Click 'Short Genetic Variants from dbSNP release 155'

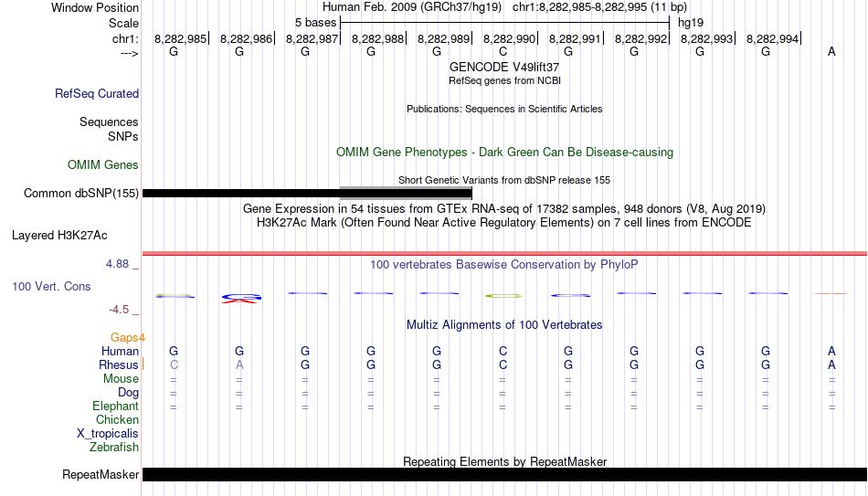point(504,180)
